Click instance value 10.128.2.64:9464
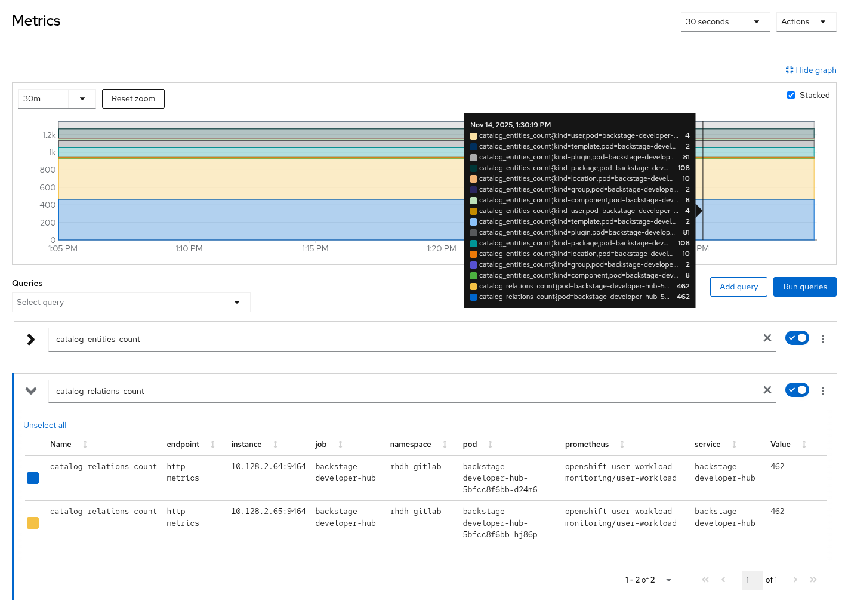Viewport: 845px width, 616px height. pyautogui.click(x=269, y=466)
